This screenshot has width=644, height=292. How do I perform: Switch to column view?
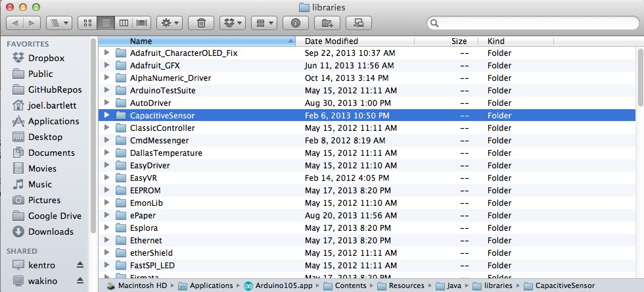point(124,23)
